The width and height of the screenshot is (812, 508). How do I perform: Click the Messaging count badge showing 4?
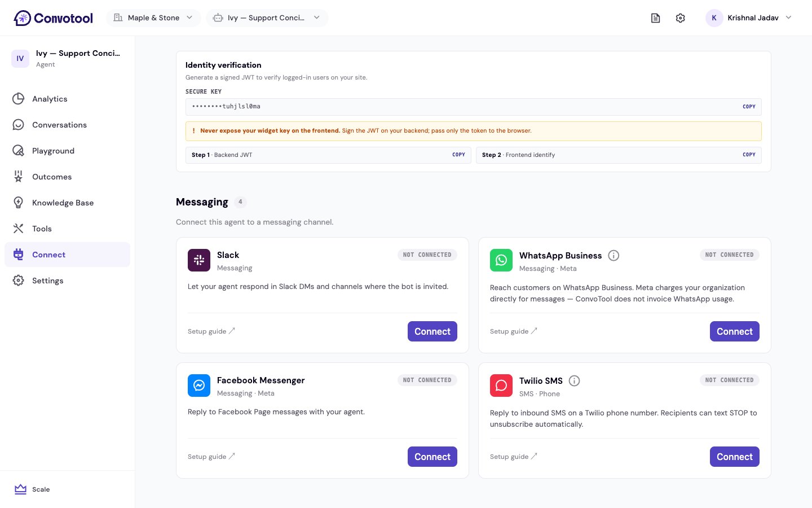pyautogui.click(x=240, y=202)
